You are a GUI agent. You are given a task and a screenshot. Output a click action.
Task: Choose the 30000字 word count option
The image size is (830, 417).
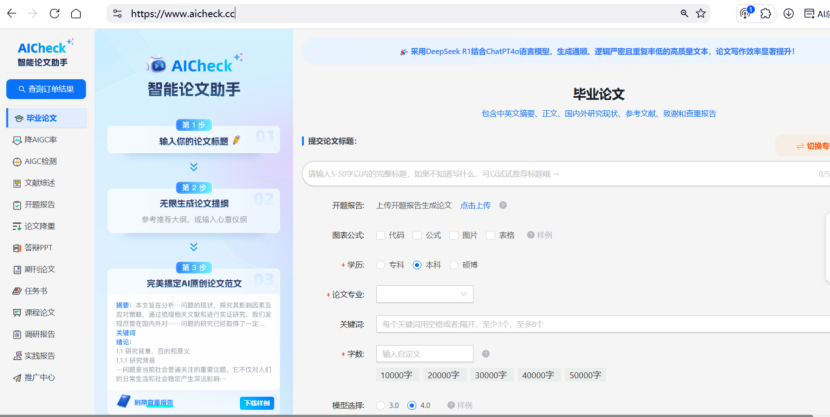coord(492,375)
